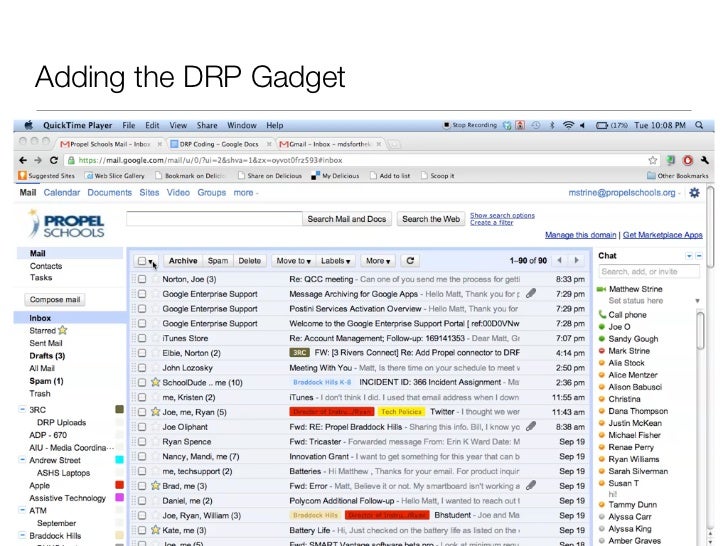Select the Nancy, Mandi, me (7) checkbox

tap(142, 456)
